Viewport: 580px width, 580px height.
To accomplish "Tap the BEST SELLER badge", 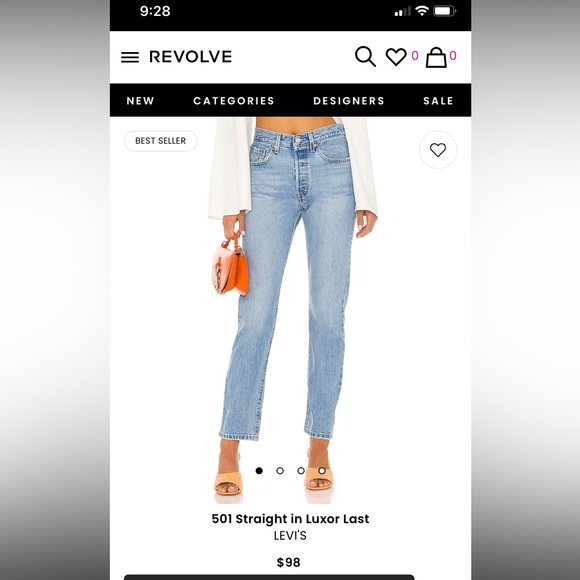I will (x=161, y=141).
